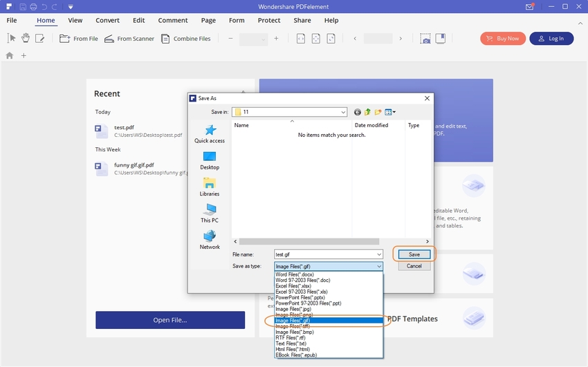Click Cancel in Save As dialog
Viewport: 588px width, 367px height.
coord(414,266)
